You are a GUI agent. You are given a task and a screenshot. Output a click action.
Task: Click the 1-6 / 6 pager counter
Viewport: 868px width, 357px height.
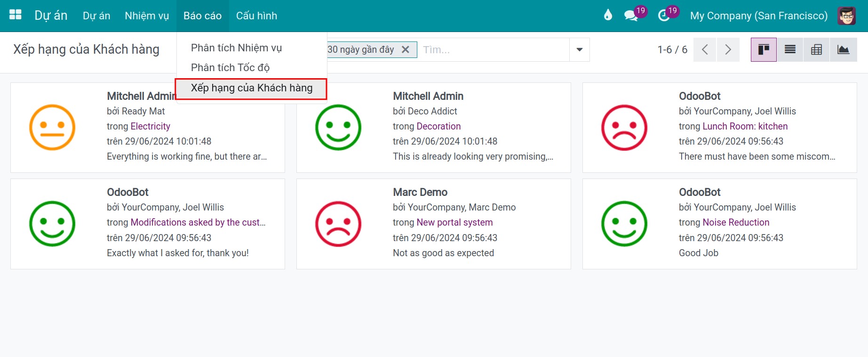pos(672,49)
